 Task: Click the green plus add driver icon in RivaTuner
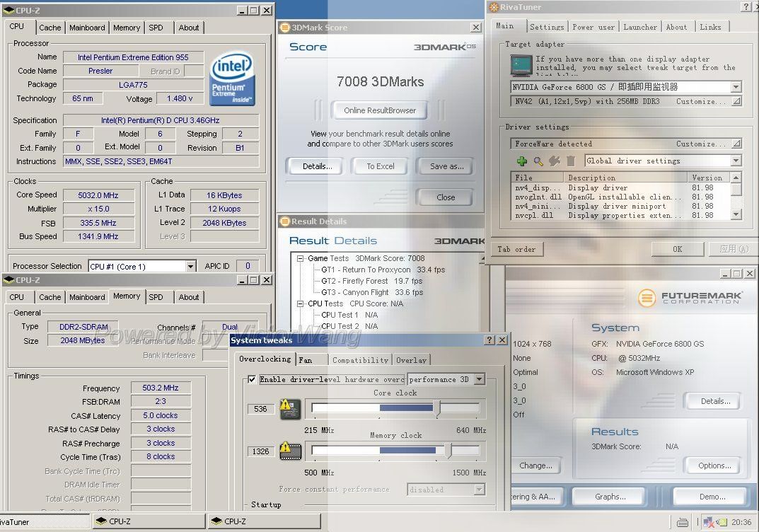coord(522,161)
